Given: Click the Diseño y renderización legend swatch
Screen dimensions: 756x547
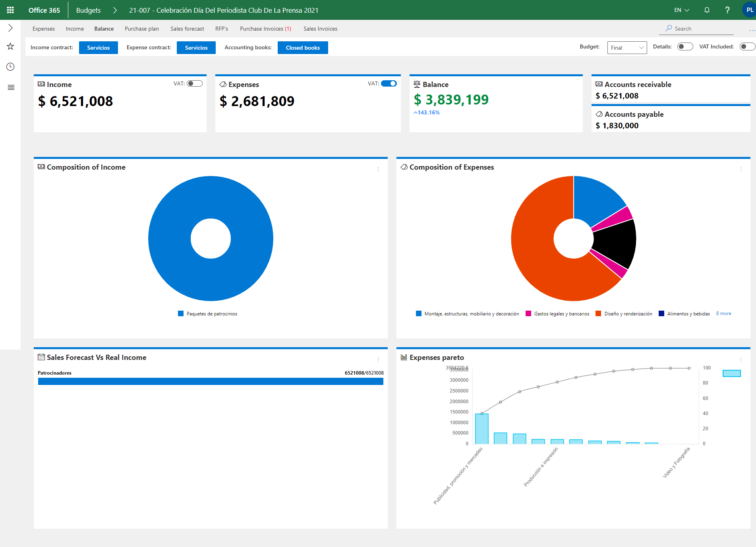Looking at the screenshot, I should click(598, 313).
